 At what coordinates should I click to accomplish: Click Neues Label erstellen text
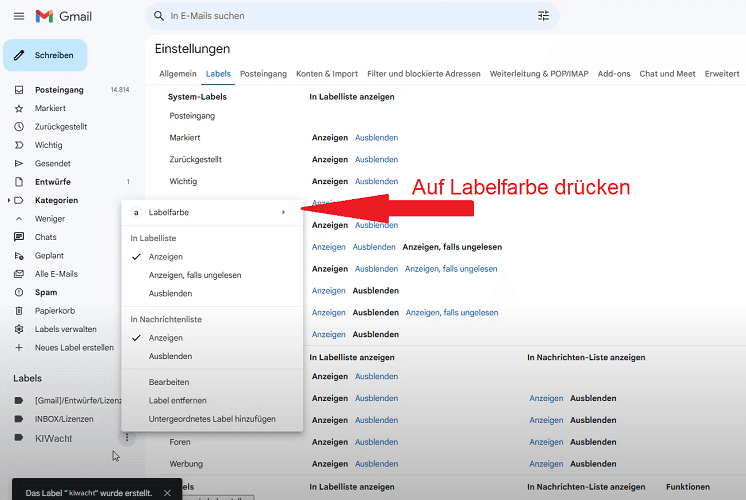pos(74,348)
